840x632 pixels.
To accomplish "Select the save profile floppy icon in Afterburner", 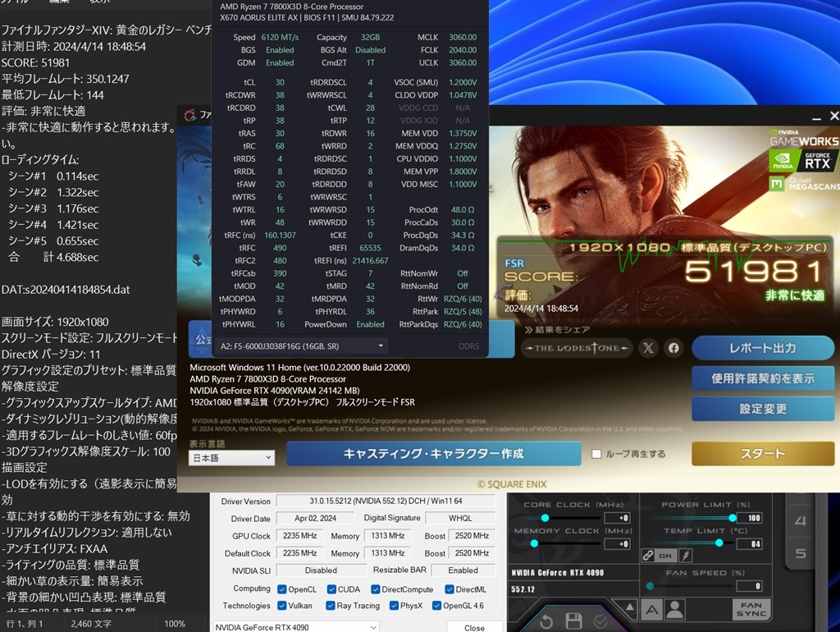I will pos(573,621).
